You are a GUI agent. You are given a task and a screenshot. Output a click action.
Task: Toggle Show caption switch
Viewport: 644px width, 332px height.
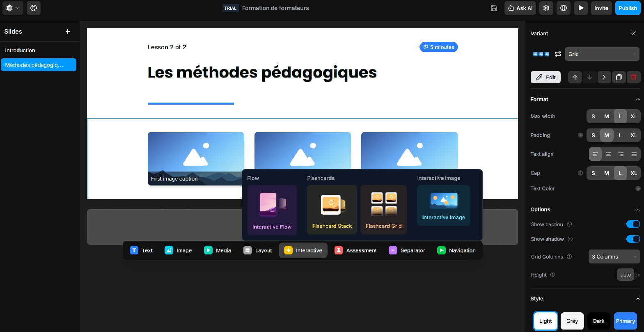click(x=633, y=224)
